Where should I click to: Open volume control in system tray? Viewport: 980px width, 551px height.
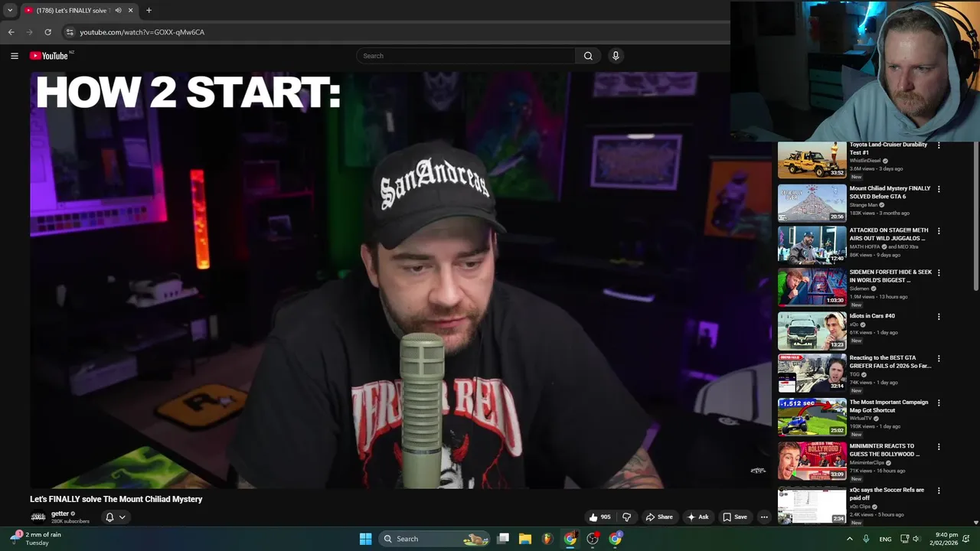(916, 539)
